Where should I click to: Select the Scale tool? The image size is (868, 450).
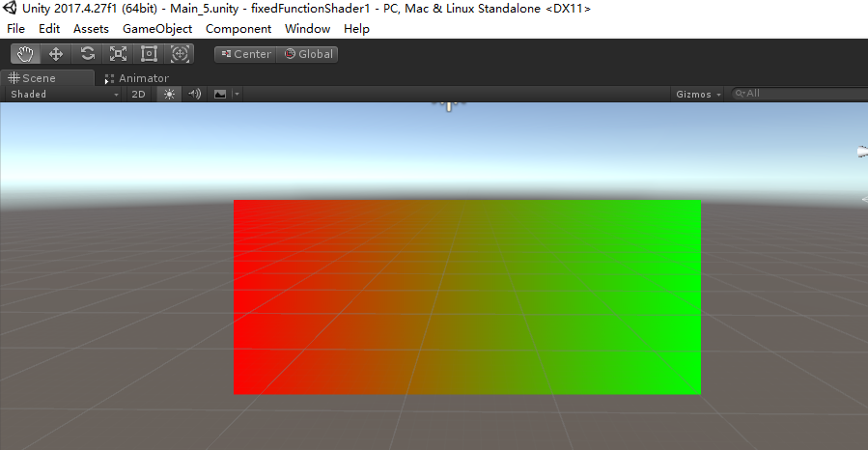pos(118,54)
